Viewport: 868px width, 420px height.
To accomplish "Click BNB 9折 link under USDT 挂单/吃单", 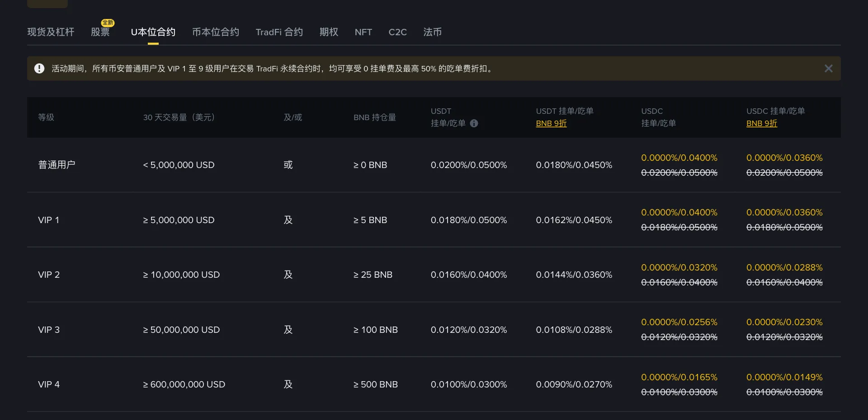I will click(x=551, y=123).
